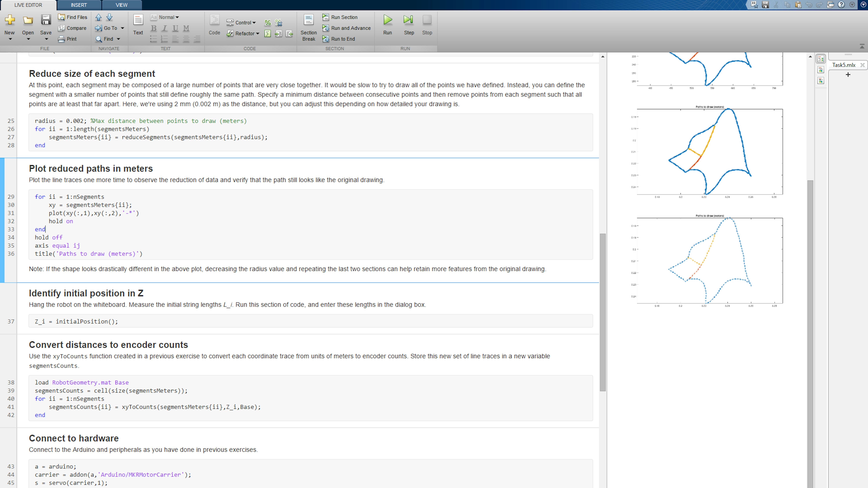The height and width of the screenshot is (488, 868).
Task: Click Run Section button
Action: (x=340, y=17)
